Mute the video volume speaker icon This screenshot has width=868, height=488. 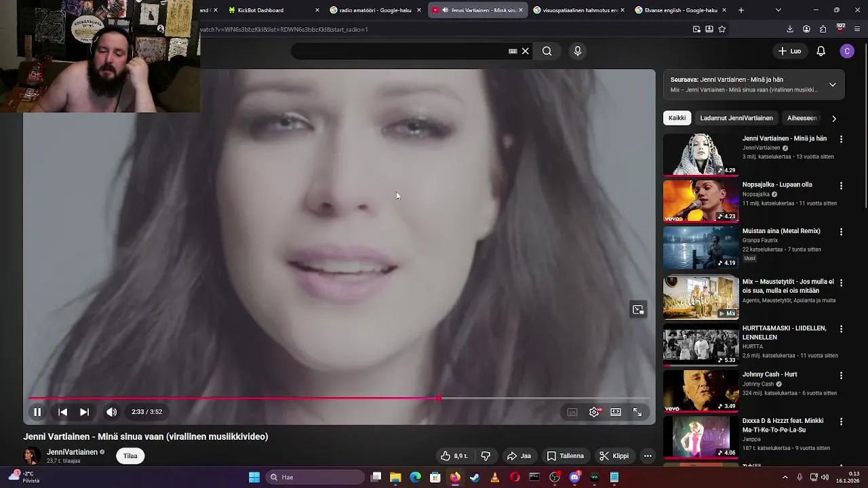click(x=111, y=411)
